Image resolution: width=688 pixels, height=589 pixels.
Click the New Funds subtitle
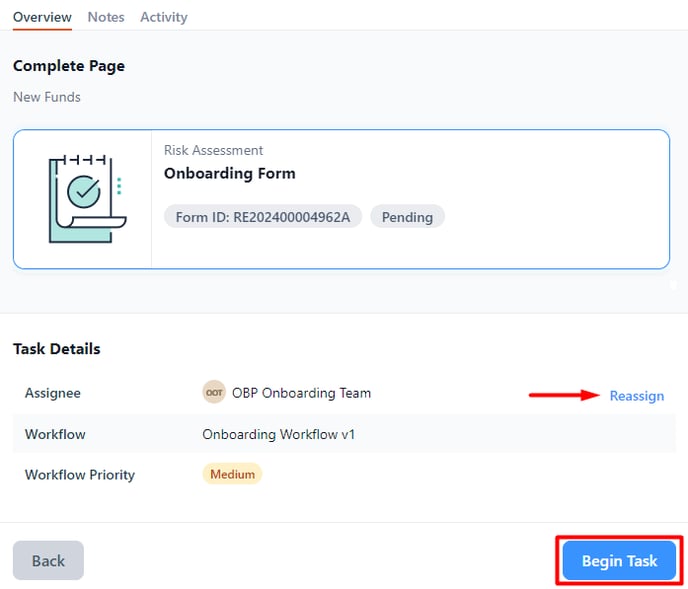[47, 97]
